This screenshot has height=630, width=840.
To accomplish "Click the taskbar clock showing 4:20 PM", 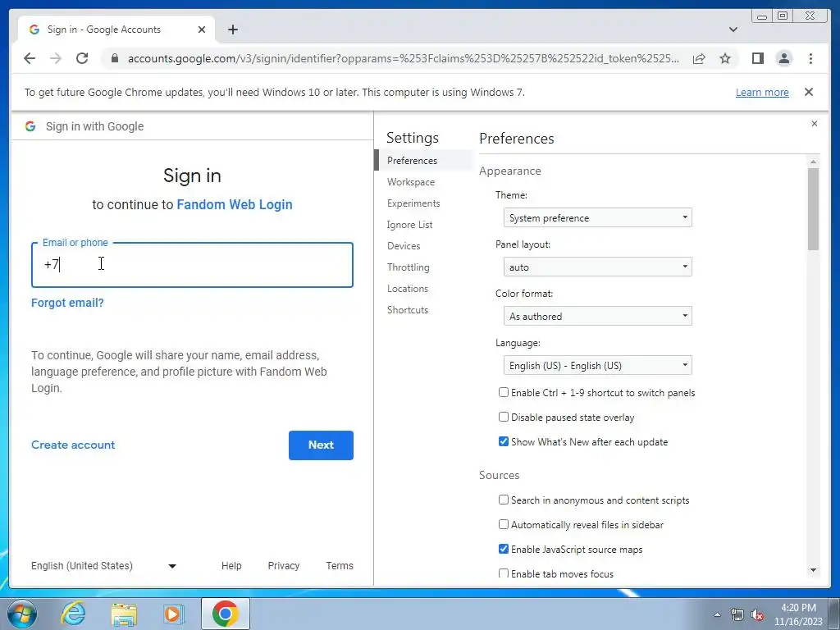I will 797,614.
